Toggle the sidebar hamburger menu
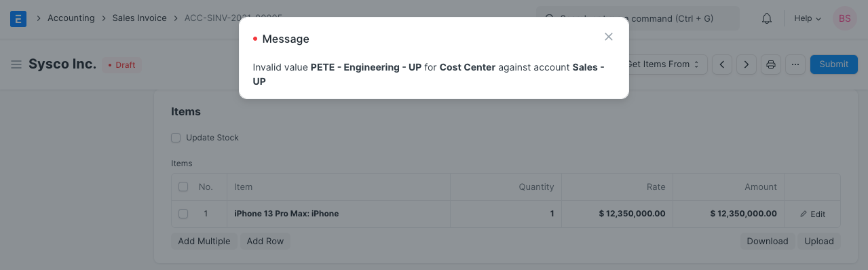 pyautogui.click(x=16, y=64)
